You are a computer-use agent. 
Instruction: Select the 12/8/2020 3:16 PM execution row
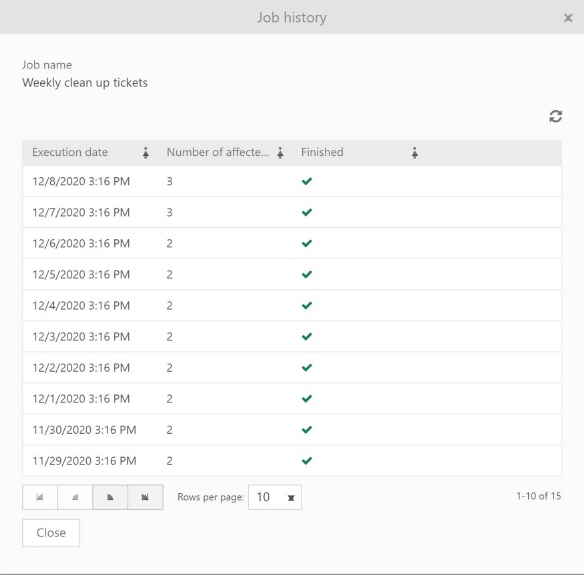pos(292,181)
